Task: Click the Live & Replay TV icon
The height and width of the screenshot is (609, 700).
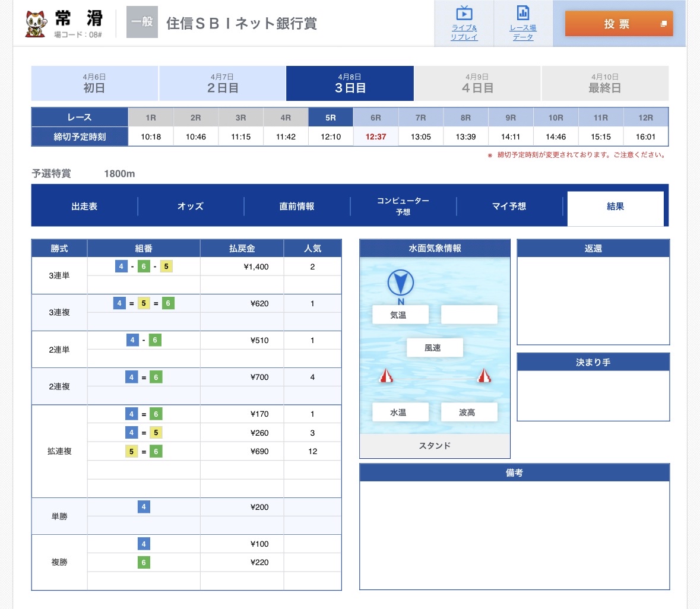Action: pos(464,14)
